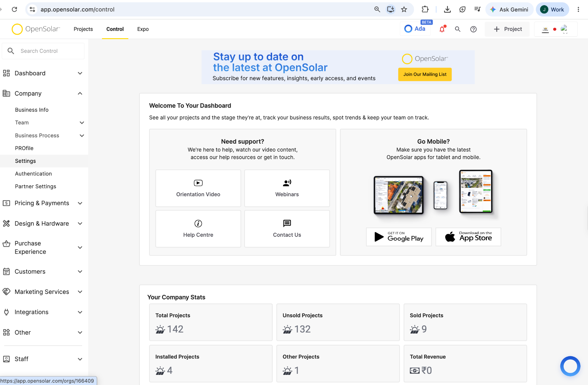Click the Unsold Projects 132 stat
Viewport: 588px width, 385px height.
pos(338,322)
